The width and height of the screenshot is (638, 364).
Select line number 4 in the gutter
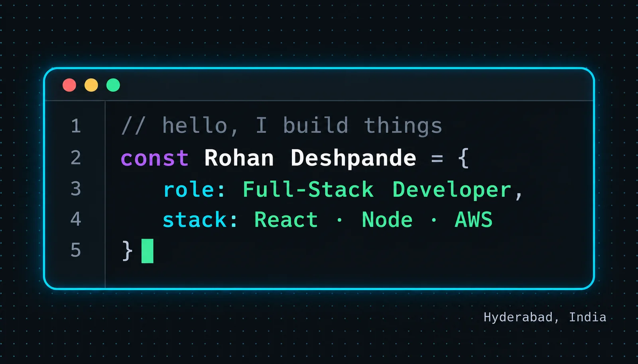76,219
